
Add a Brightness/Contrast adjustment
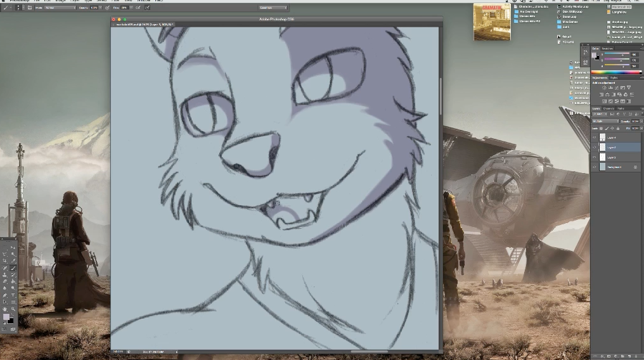click(604, 88)
